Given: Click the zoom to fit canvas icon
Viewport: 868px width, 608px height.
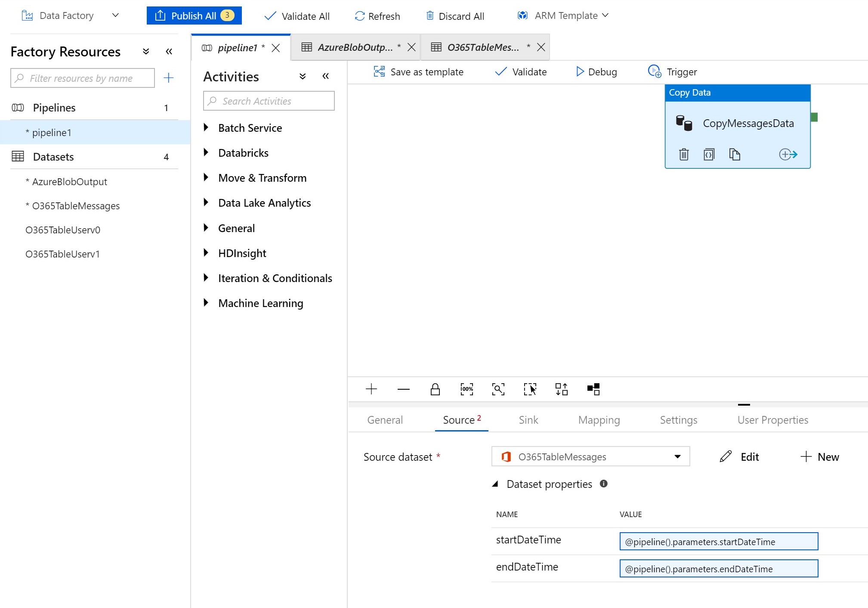Looking at the screenshot, I should (x=498, y=389).
